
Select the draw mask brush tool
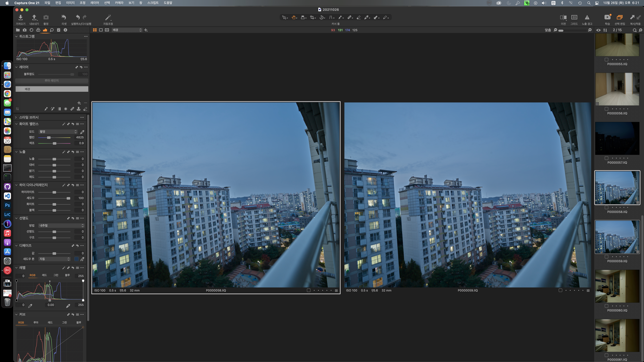coord(340,17)
